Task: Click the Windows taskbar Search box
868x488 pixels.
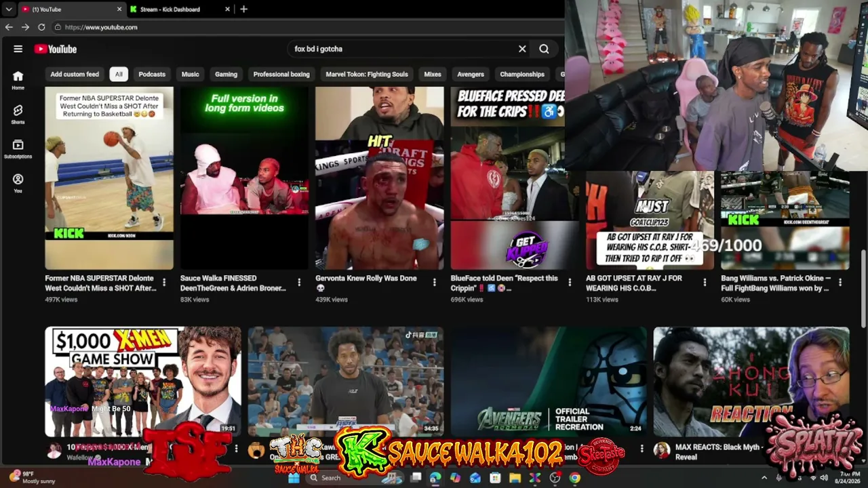Action: (354, 478)
